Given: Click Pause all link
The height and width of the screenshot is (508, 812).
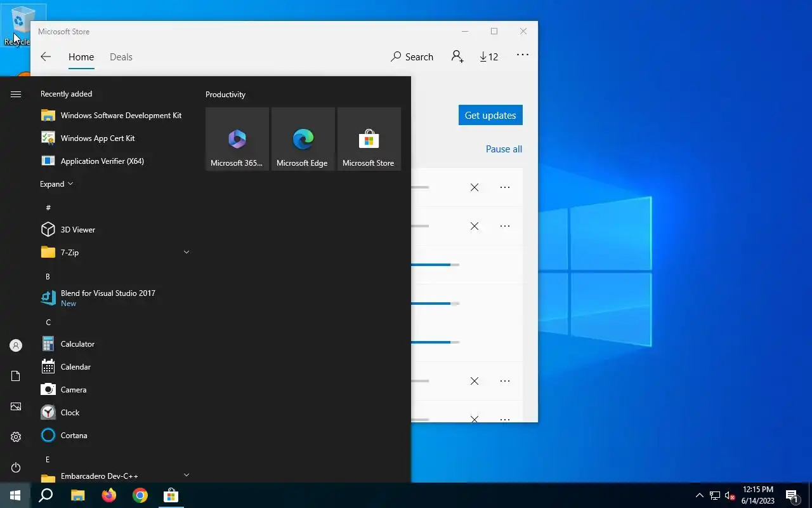Looking at the screenshot, I should click(504, 149).
